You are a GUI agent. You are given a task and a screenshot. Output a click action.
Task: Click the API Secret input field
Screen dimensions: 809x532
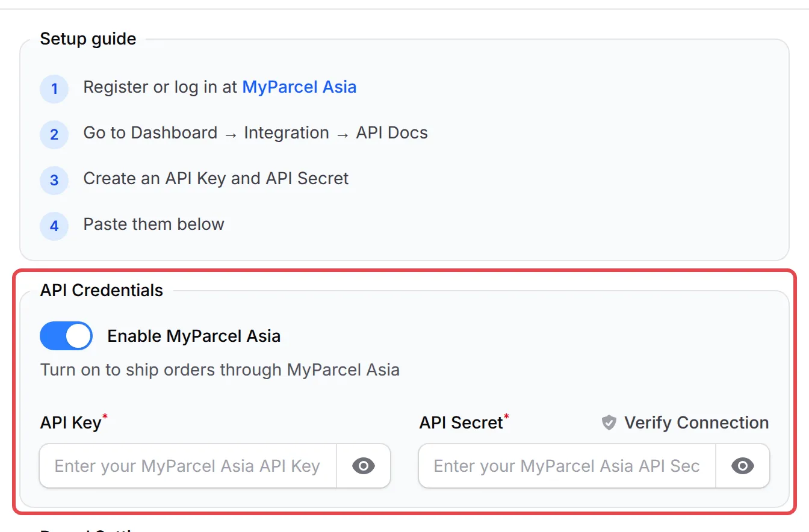[x=567, y=466]
